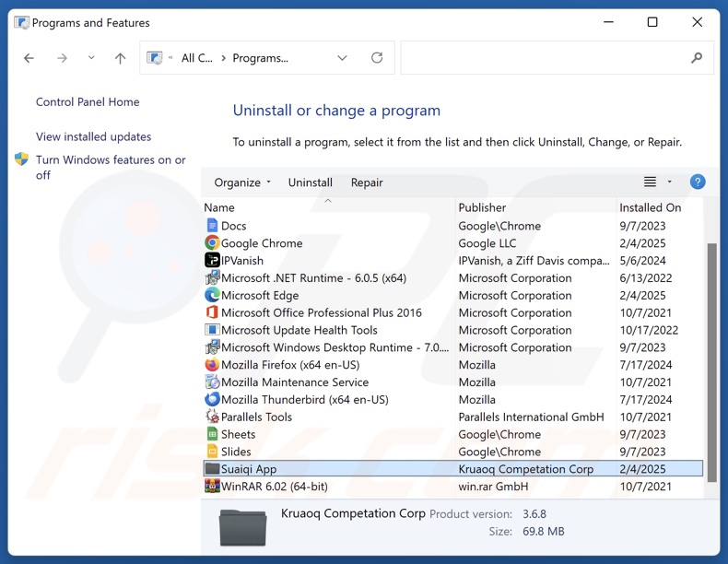Click the Windows Desktop Runtime icon

point(212,347)
